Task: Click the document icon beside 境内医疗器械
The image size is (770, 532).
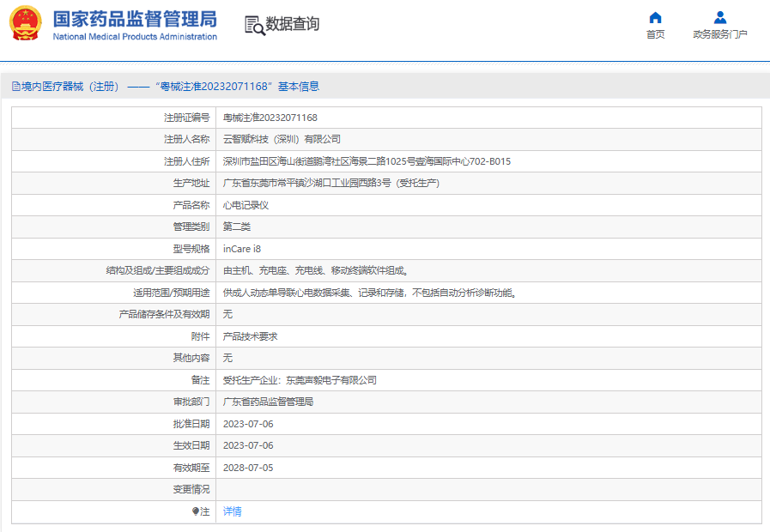Action: click(16, 87)
